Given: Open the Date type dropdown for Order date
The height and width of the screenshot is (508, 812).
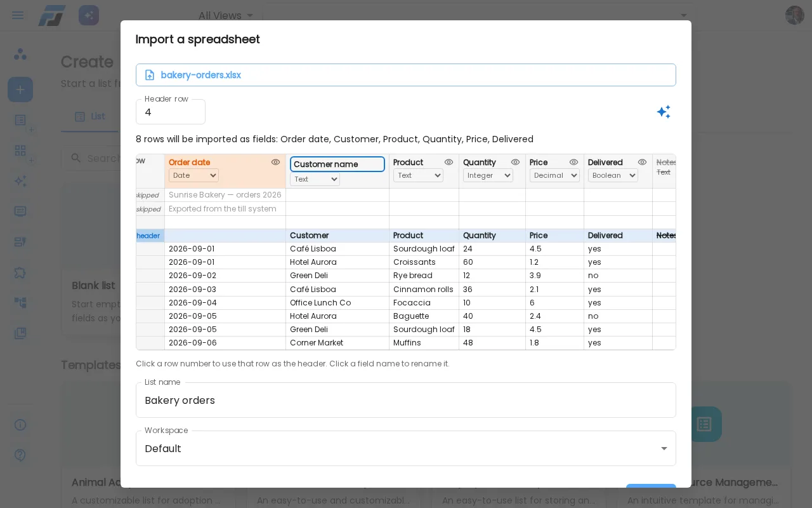Looking at the screenshot, I should pos(193,175).
